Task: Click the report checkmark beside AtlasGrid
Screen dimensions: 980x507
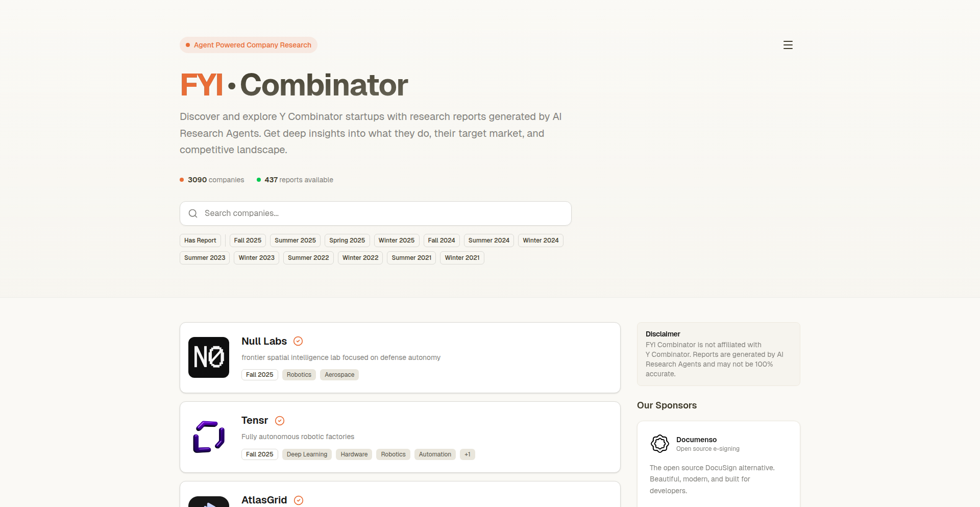Action: click(x=299, y=500)
